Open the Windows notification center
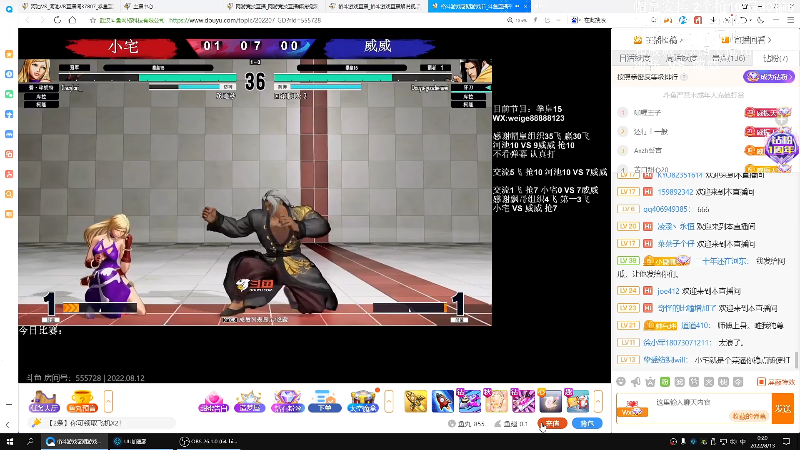Image resolution: width=800 pixels, height=450 pixels. 786,441
